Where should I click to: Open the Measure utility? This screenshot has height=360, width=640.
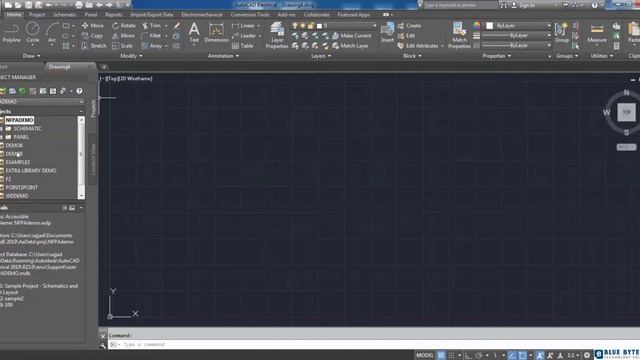597,33
